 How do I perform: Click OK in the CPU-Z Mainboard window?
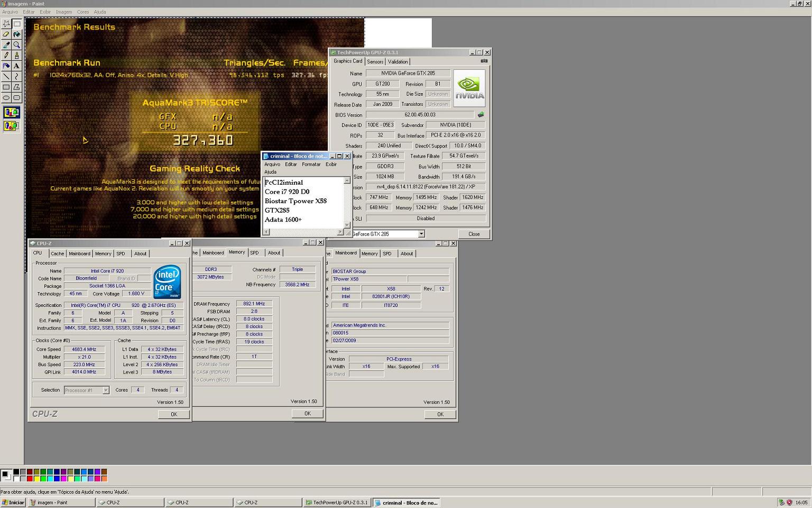(x=440, y=414)
